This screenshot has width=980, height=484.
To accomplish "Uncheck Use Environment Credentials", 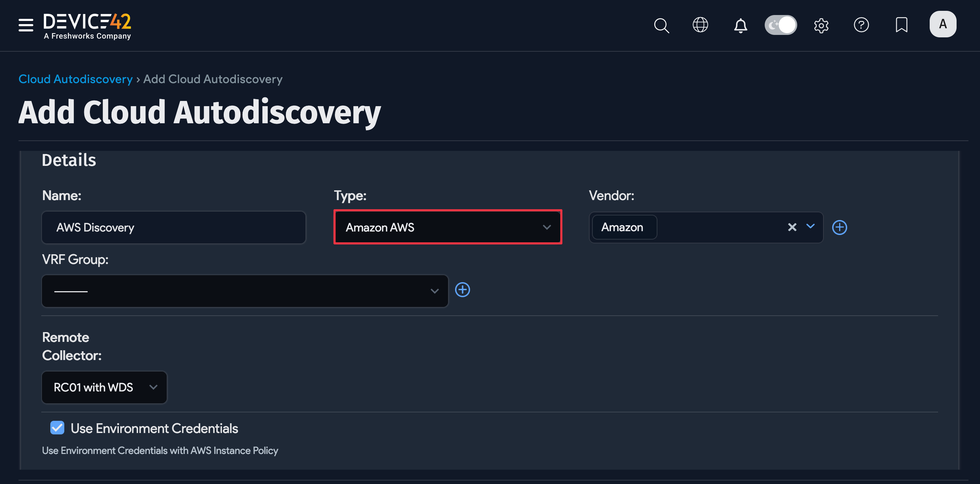I will coord(57,428).
